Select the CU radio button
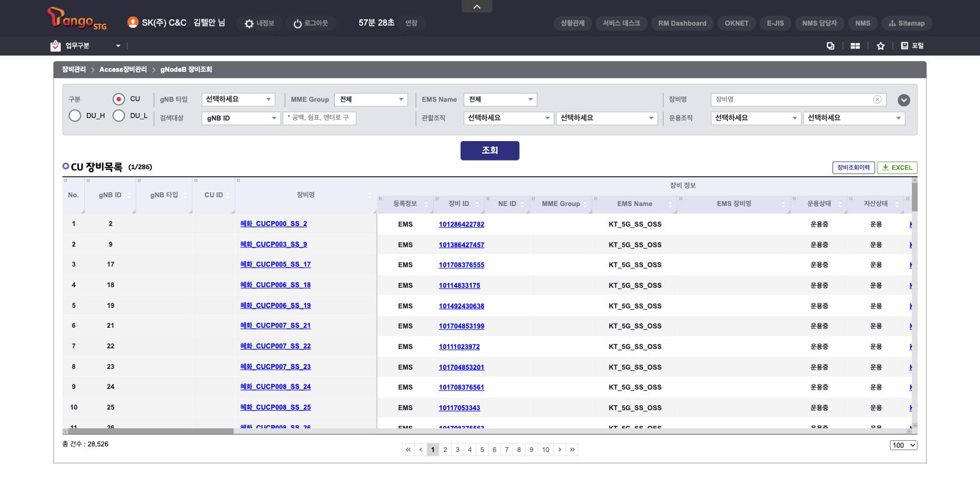Image resolution: width=980 pixels, height=482 pixels. pos(119,99)
